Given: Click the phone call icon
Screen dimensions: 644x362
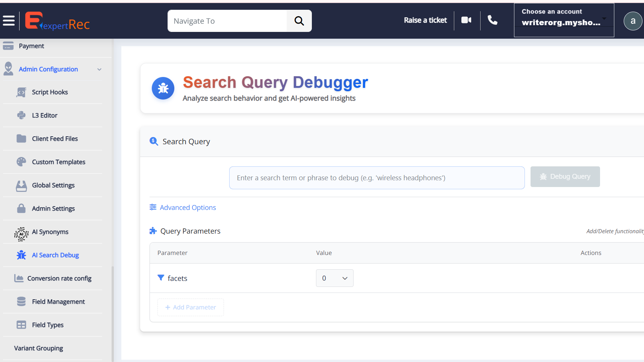Looking at the screenshot, I should tap(492, 20).
